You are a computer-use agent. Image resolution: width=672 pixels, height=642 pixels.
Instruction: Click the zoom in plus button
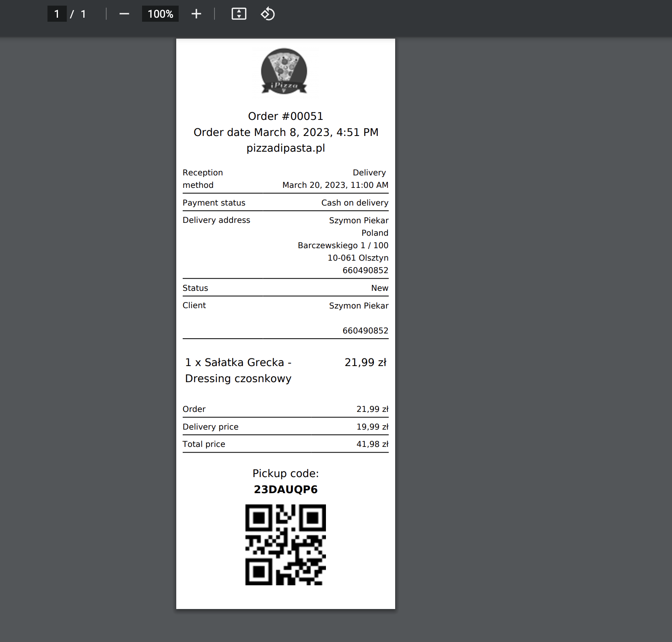[x=196, y=14]
